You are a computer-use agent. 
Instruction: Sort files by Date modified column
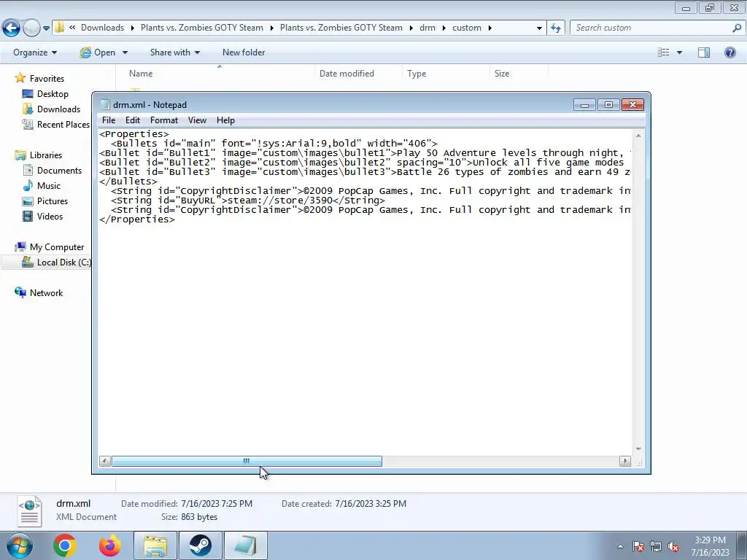(347, 74)
